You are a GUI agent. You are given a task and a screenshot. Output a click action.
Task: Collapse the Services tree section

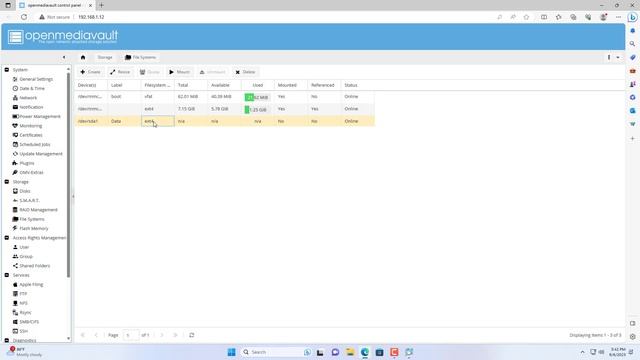pos(7,275)
